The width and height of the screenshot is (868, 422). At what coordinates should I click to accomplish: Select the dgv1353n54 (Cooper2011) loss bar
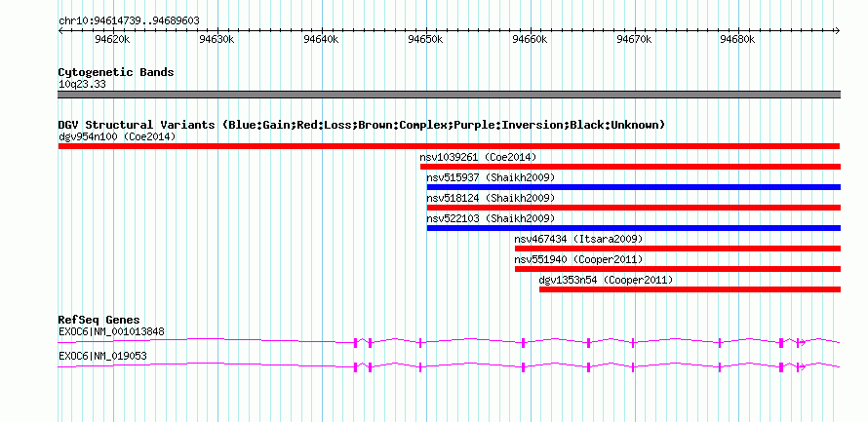pyautogui.click(x=690, y=289)
